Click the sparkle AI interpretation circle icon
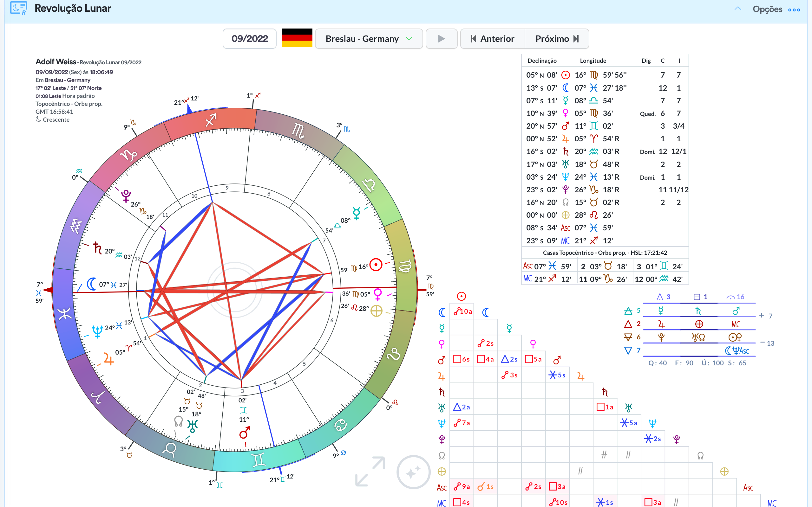The width and height of the screenshot is (812, 507). coord(413,472)
